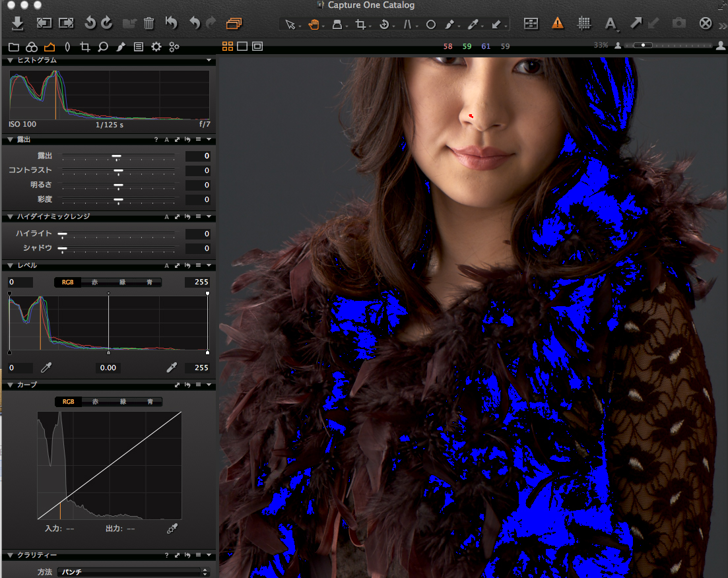Select 赤 channel in Levels
Screen dimensions: 728x578
(95, 282)
